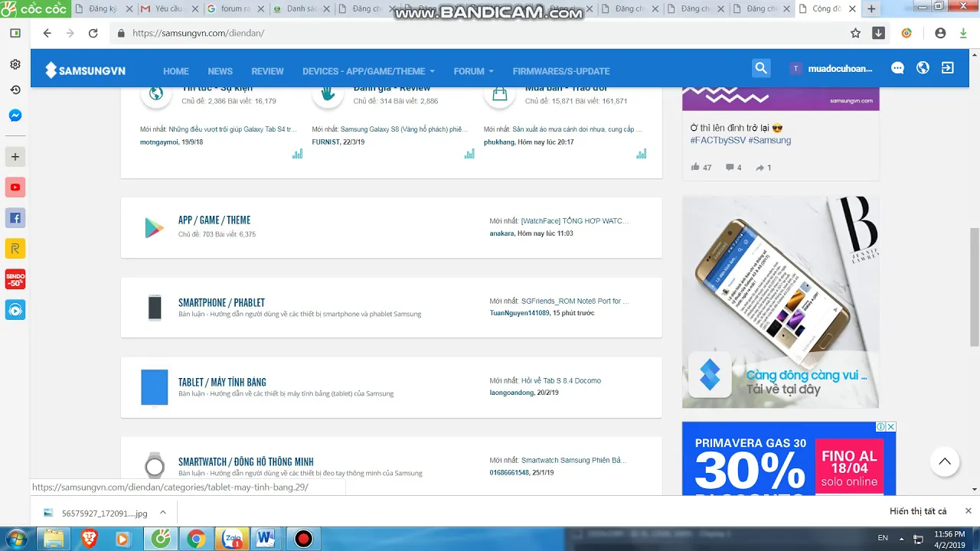Image resolution: width=980 pixels, height=551 pixels.
Task: Open Brave browser from the taskbar
Action: click(x=89, y=539)
